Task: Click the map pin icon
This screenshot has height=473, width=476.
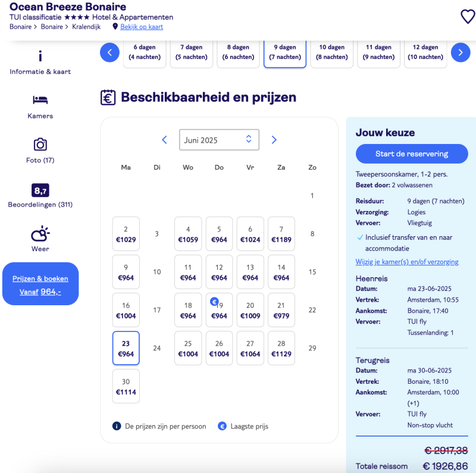Action: [115, 27]
